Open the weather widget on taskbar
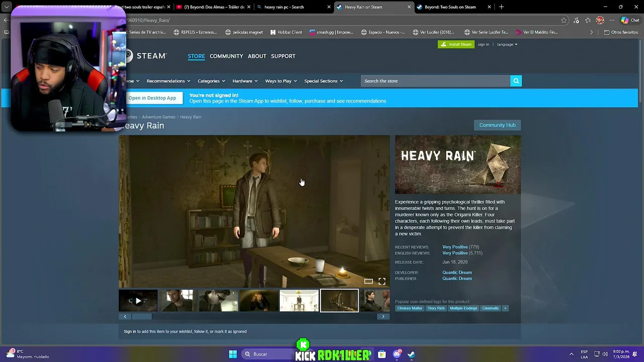 coord(28,354)
